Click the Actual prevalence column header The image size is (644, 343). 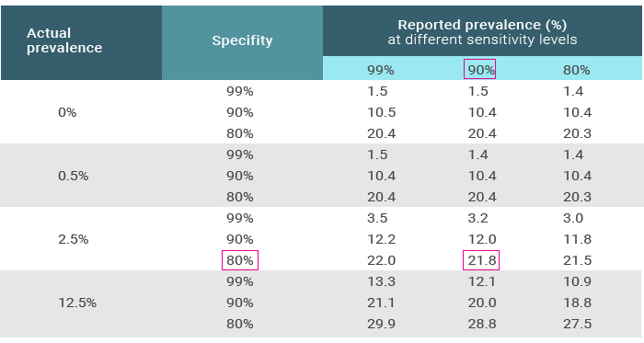tap(64, 40)
